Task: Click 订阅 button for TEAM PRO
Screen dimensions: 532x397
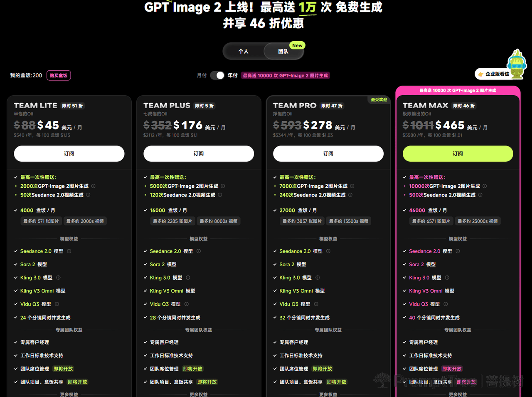Action: coord(328,154)
